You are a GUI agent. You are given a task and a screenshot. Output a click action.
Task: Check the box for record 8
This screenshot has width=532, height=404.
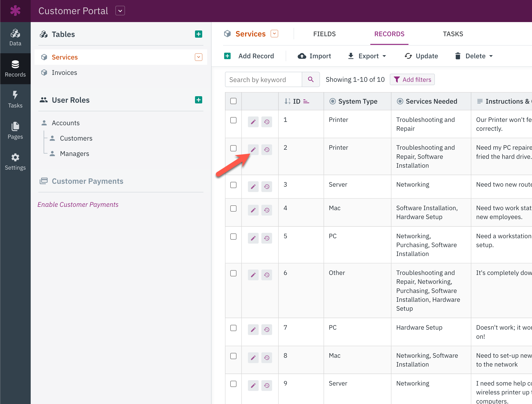point(233,356)
